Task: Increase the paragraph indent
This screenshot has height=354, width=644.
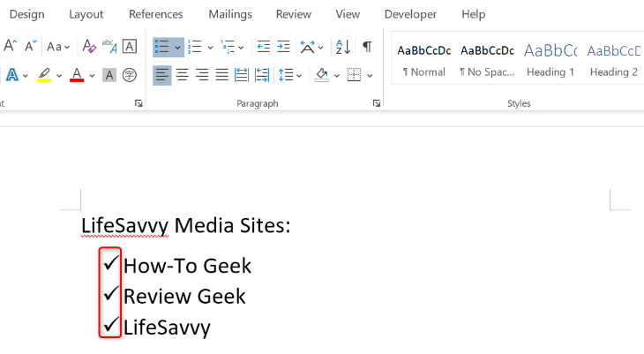Action: 283,47
